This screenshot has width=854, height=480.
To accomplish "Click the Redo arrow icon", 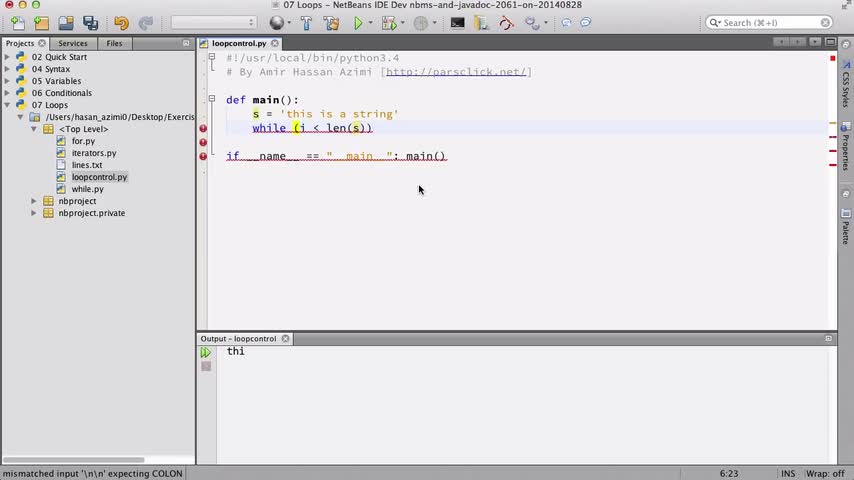I will [145, 23].
